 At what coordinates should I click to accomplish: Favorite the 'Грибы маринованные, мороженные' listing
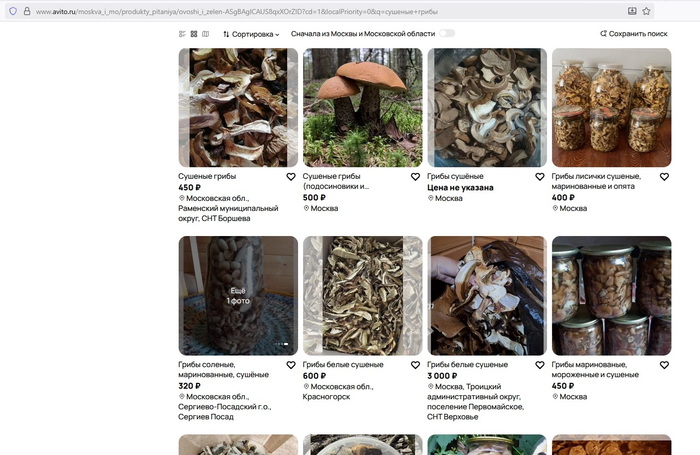(x=664, y=366)
